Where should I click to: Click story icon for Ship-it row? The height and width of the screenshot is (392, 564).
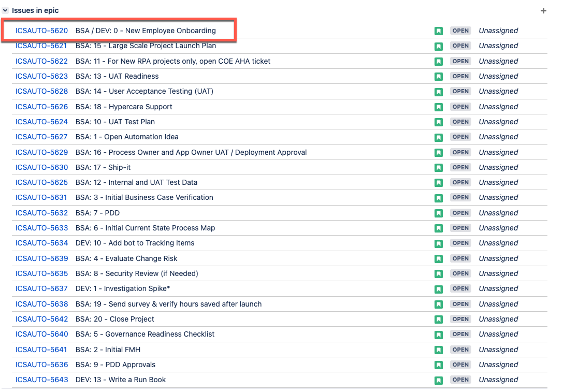click(439, 168)
